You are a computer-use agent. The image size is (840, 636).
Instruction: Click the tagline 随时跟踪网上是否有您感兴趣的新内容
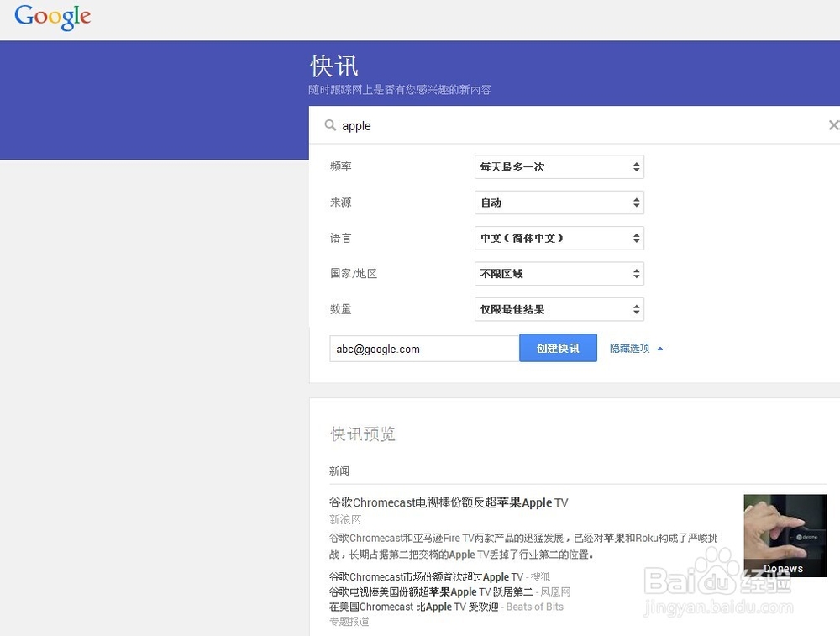pyautogui.click(x=400, y=90)
